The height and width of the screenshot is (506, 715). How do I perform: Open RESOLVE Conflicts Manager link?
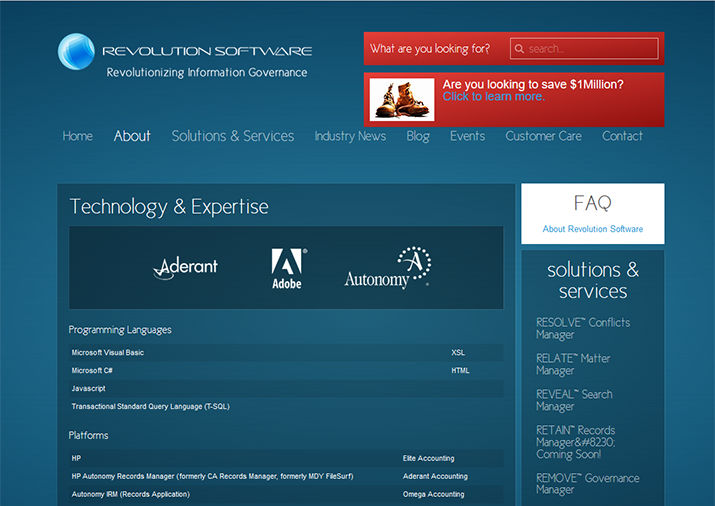point(583,328)
